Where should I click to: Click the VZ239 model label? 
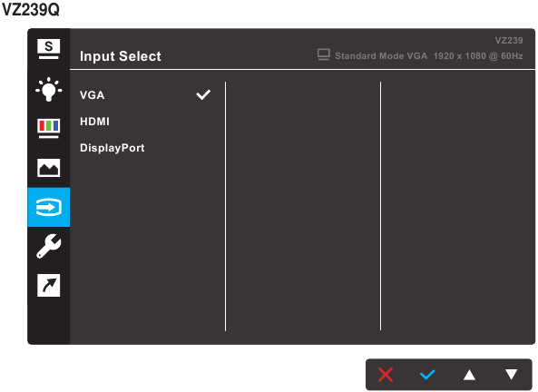coord(509,41)
